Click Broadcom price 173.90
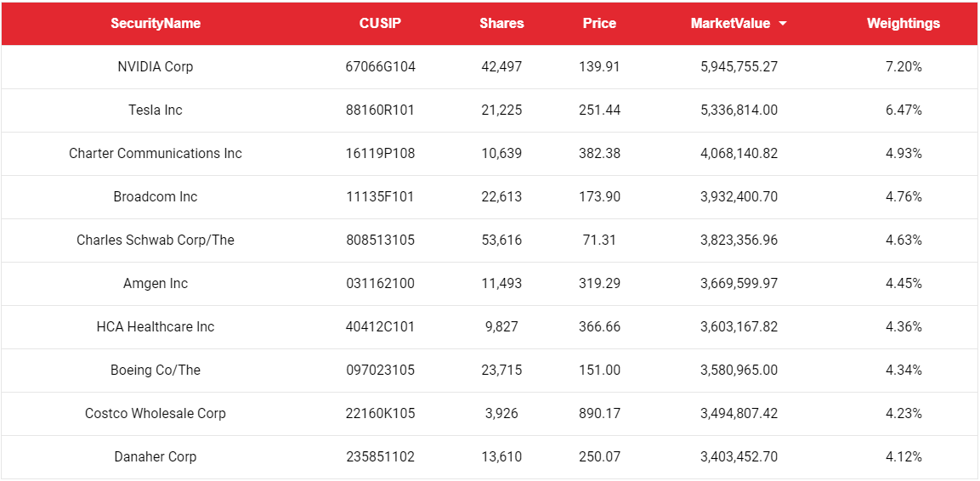This screenshot has width=980, height=481. (x=599, y=197)
